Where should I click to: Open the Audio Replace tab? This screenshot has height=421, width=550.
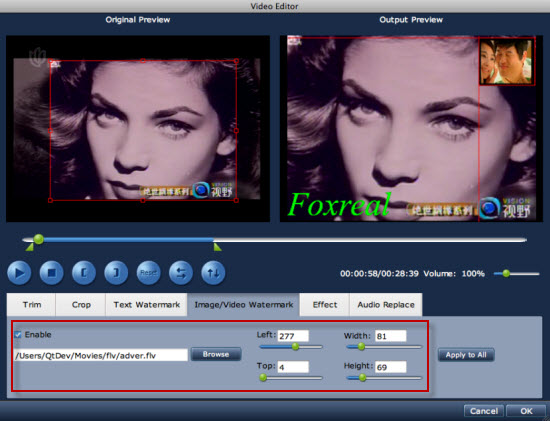(x=386, y=305)
